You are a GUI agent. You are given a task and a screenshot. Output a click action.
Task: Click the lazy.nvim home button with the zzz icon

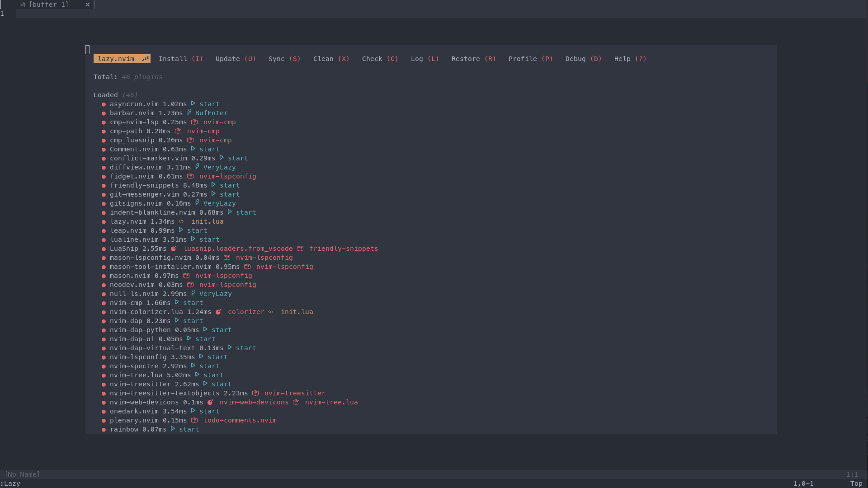tap(122, 59)
